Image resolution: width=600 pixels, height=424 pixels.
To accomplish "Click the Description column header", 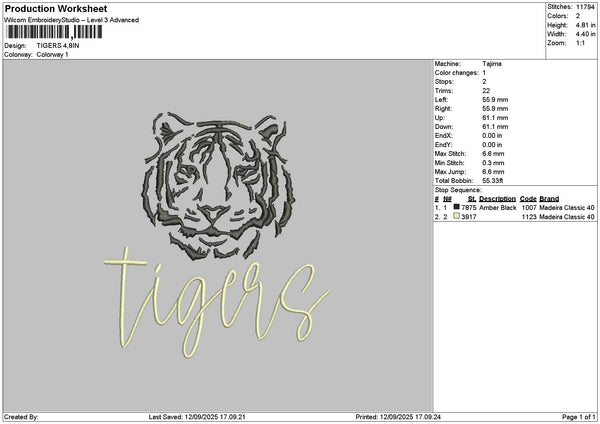I will tap(497, 199).
